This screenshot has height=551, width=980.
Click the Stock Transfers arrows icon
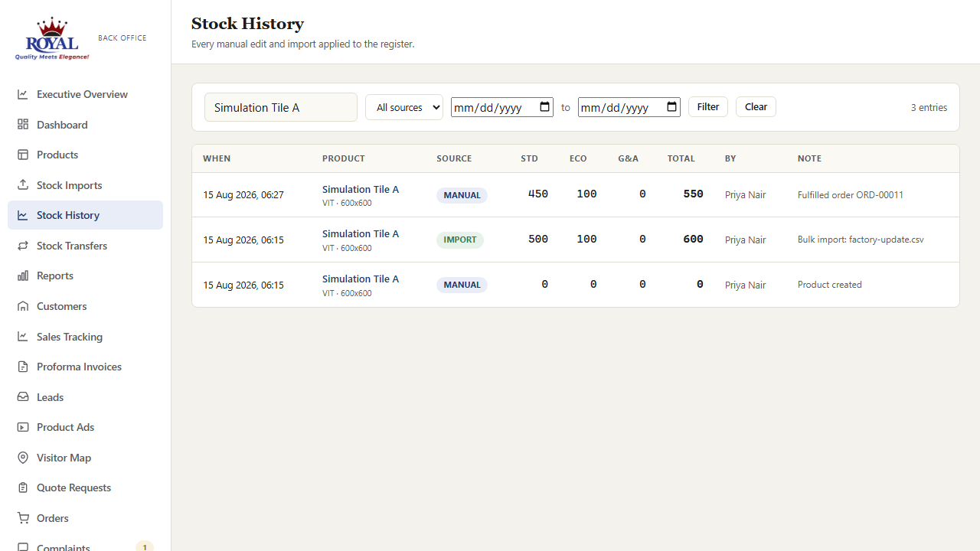click(x=23, y=246)
